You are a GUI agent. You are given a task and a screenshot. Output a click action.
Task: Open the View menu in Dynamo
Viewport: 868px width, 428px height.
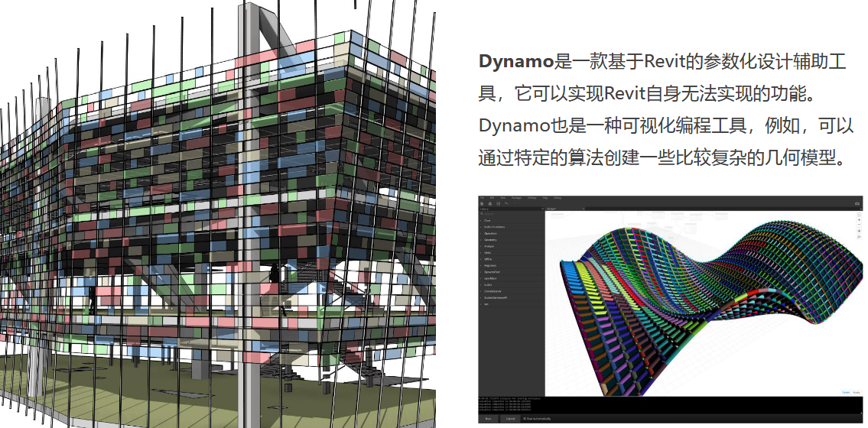[x=502, y=197]
